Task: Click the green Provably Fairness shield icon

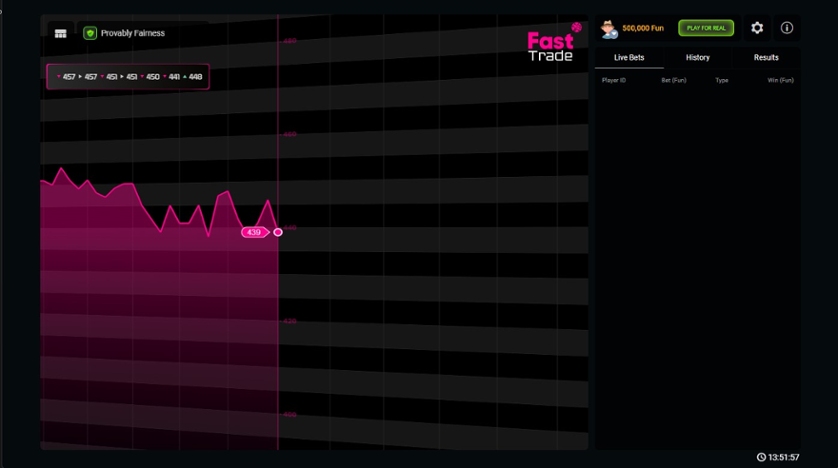Action: tap(90, 33)
